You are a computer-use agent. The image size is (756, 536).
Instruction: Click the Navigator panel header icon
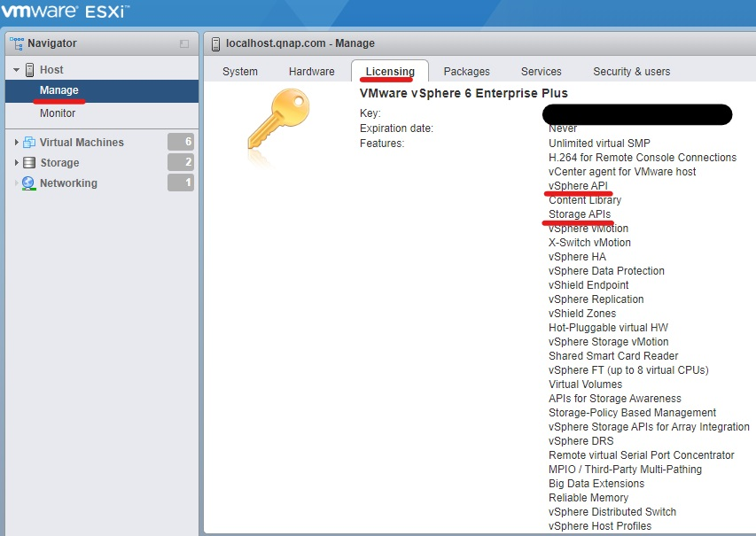click(17, 42)
